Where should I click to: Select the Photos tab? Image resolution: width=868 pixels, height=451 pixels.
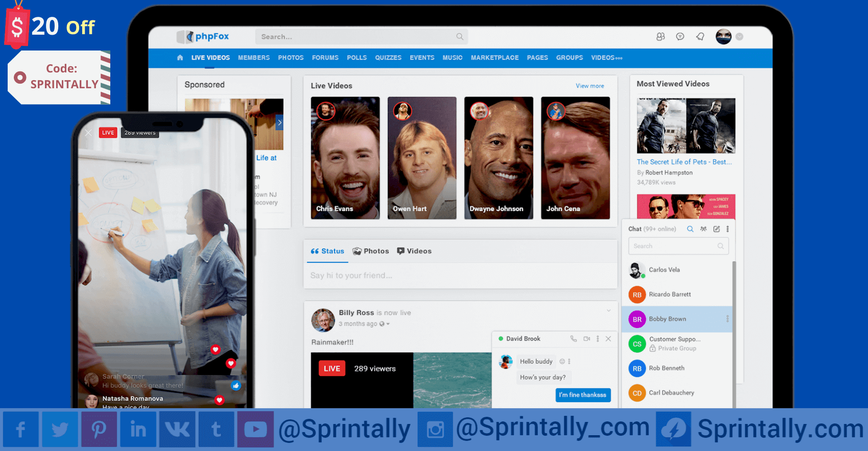pos(371,251)
